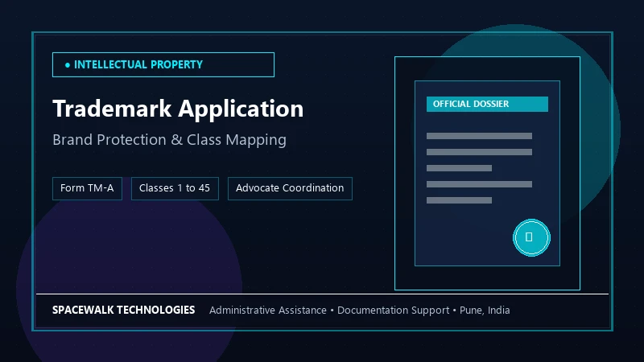Image resolution: width=644 pixels, height=362 pixels.
Task: Select the Form TM-A tag
Action: (x=87, y=188)
